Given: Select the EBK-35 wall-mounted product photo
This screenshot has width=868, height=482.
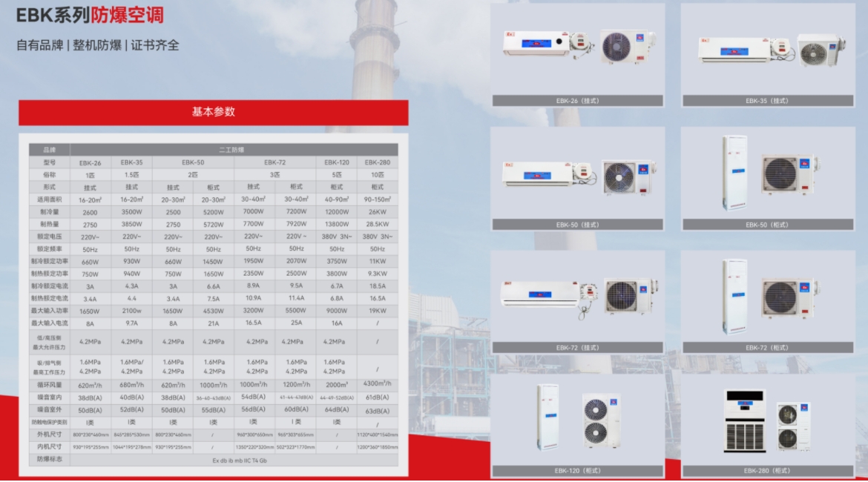Looking at the screenshot, I should tap(767, 48).
